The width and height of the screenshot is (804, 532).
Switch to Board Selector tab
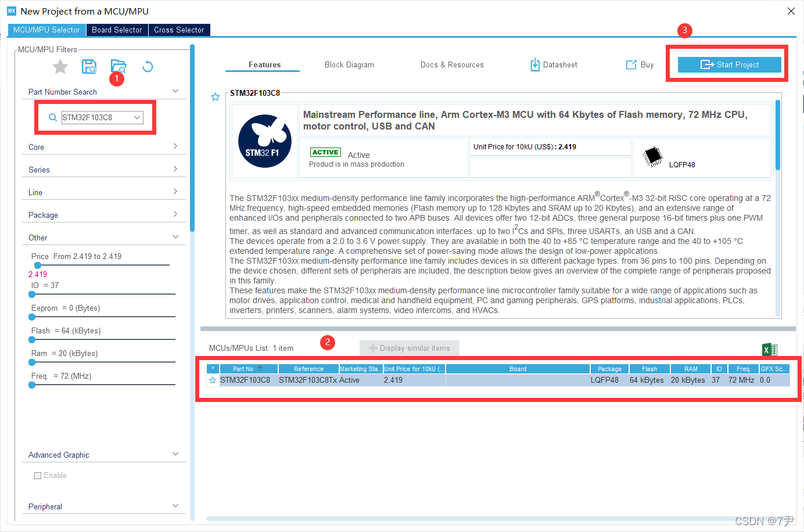pyautogui.click(x=117, y=30)
